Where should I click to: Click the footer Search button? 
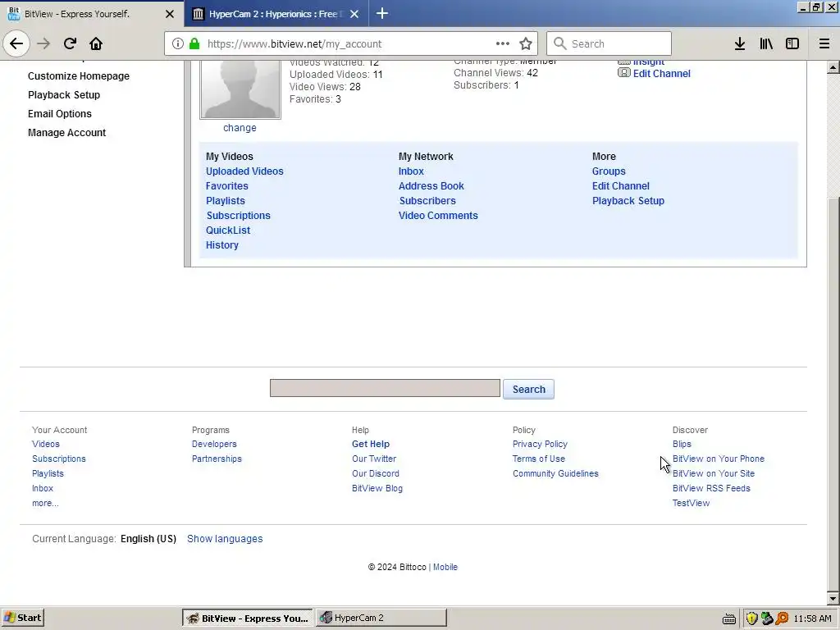(528, 389)
